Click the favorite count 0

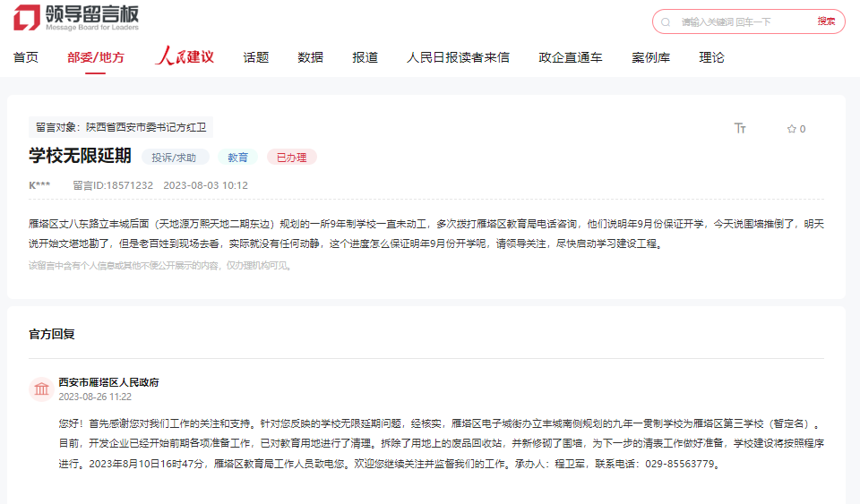pos(803,129)
